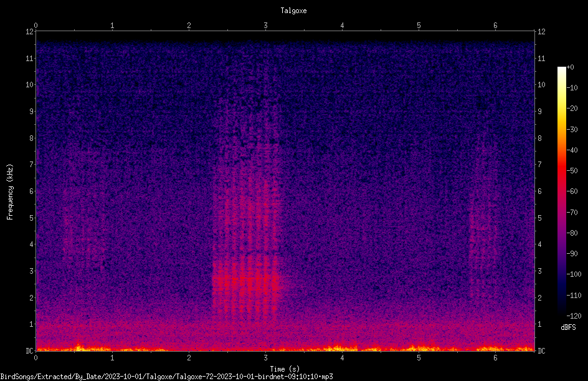Click the 12 kHz label on left axis
Viewport: 588px width, 381px height.
pyautogui.click(x=30, y=32)
